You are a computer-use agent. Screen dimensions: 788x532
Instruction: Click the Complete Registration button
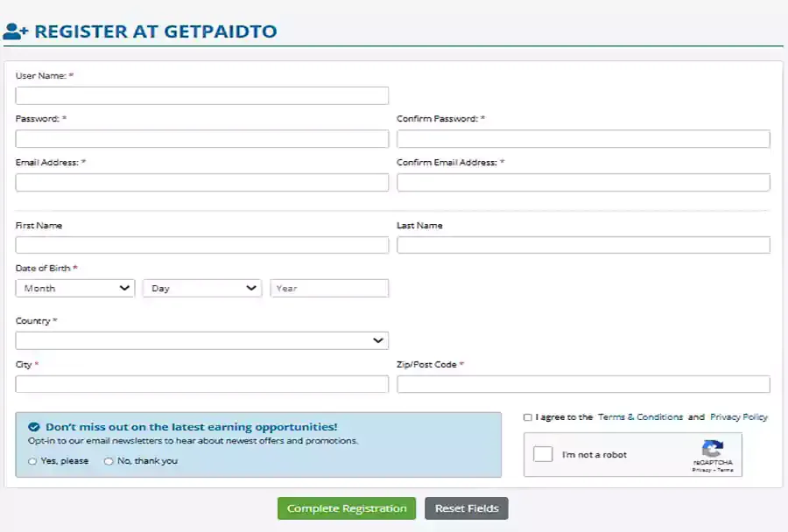coord(347,508)
